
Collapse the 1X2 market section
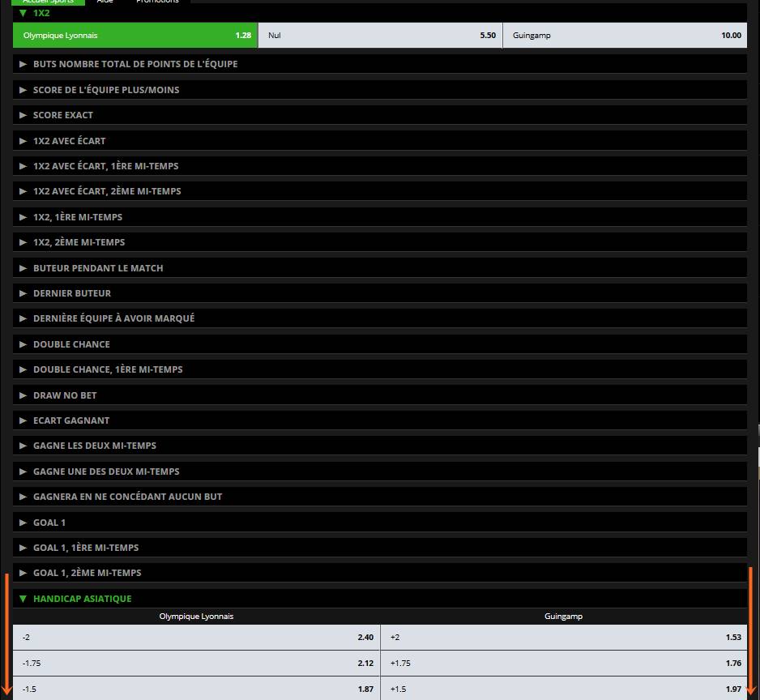click(x=379, y=13)
